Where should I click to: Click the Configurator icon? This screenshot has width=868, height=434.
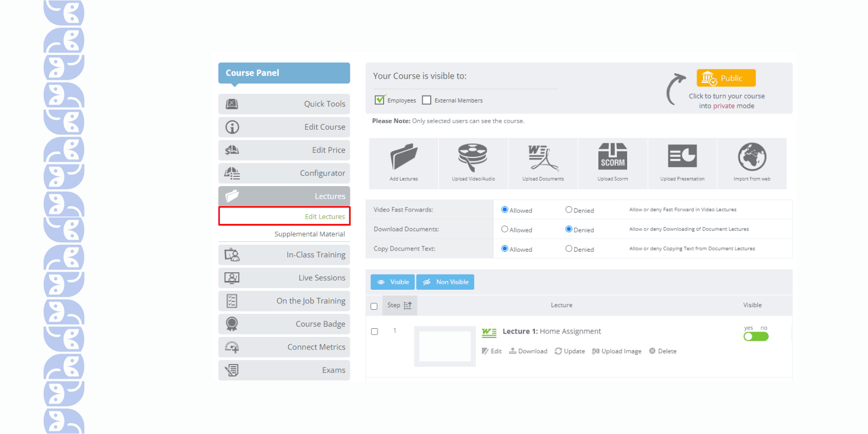click(232, 173)
